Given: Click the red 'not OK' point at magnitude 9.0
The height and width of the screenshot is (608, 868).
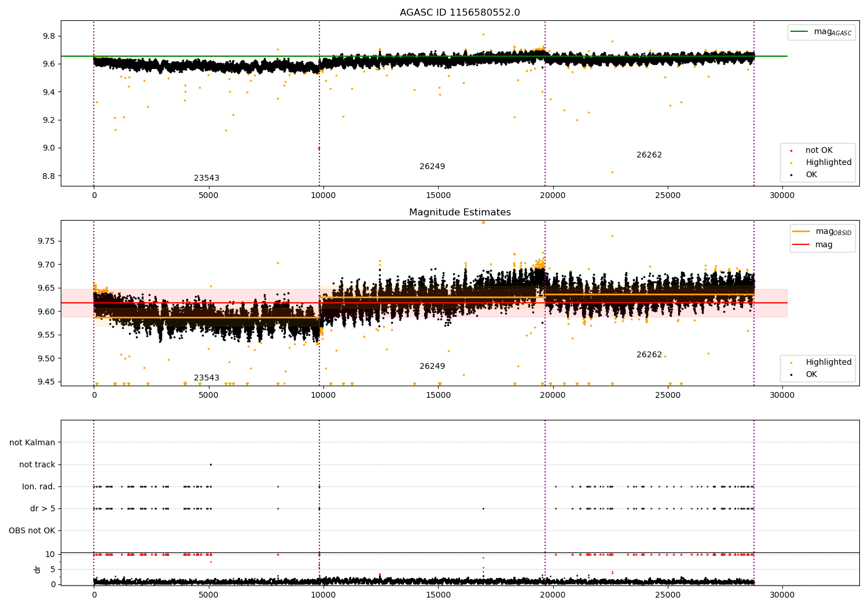Looking at the screenshot, I should pos(319,148).
